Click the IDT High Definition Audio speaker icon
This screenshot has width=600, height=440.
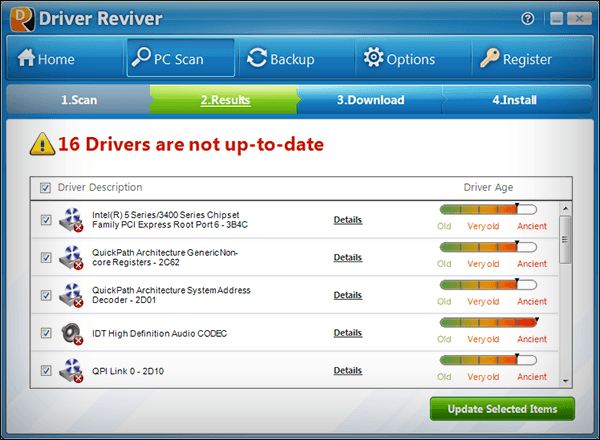click(x=72, y=333)
